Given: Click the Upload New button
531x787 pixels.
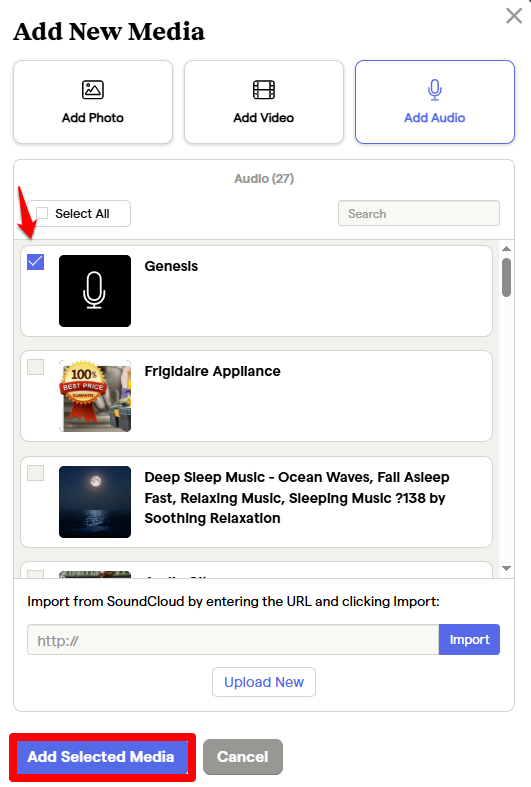Looking at the screenshot, I should [x=264, y=682].
